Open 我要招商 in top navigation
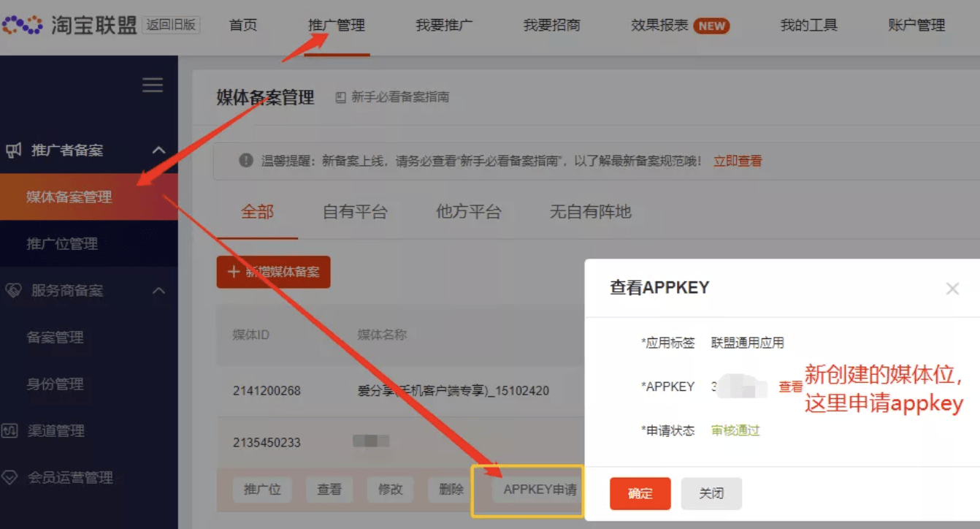 [552, 26]
